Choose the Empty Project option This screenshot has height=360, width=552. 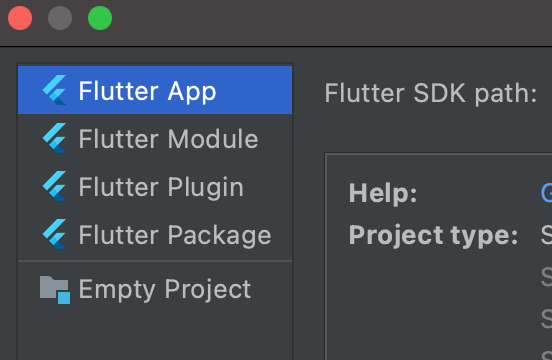click(155, 289)
